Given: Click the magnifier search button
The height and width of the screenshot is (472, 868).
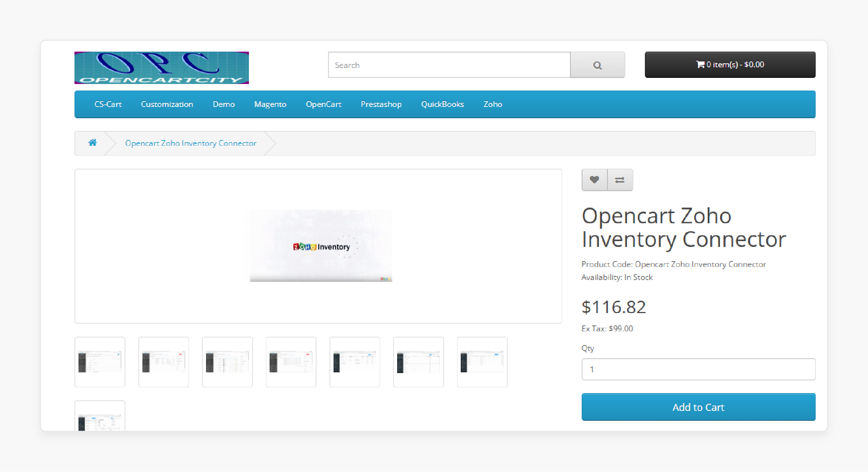Looking at the screenshot, I should (x=598, y=65).
